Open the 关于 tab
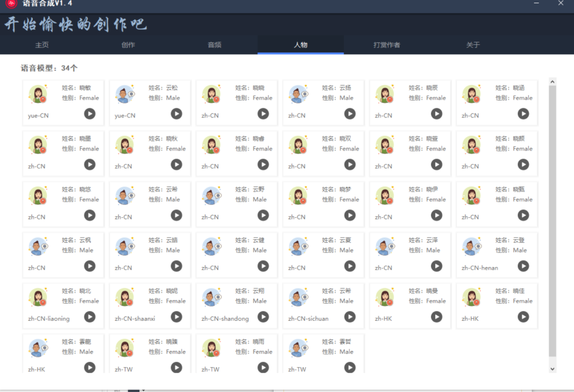 [x=473, y=45]
